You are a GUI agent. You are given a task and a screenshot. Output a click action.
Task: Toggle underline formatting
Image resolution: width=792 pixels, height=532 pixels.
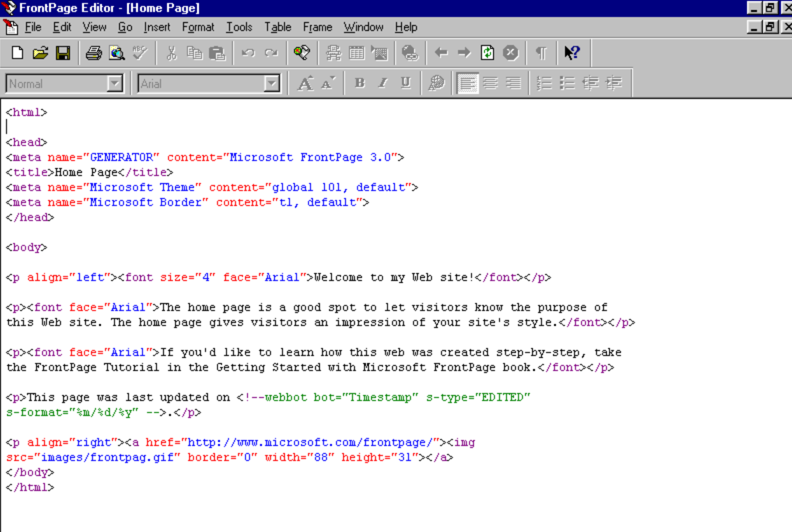tap(405, 83)
